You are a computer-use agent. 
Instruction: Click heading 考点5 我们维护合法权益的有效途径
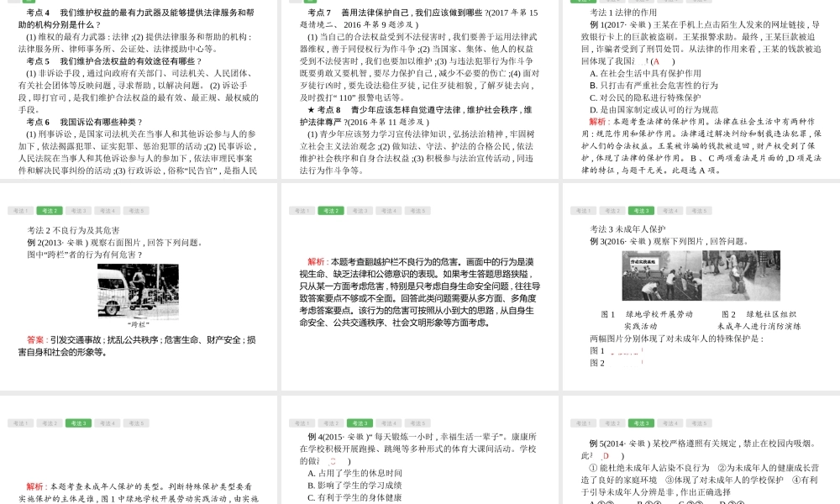(114, 61)
